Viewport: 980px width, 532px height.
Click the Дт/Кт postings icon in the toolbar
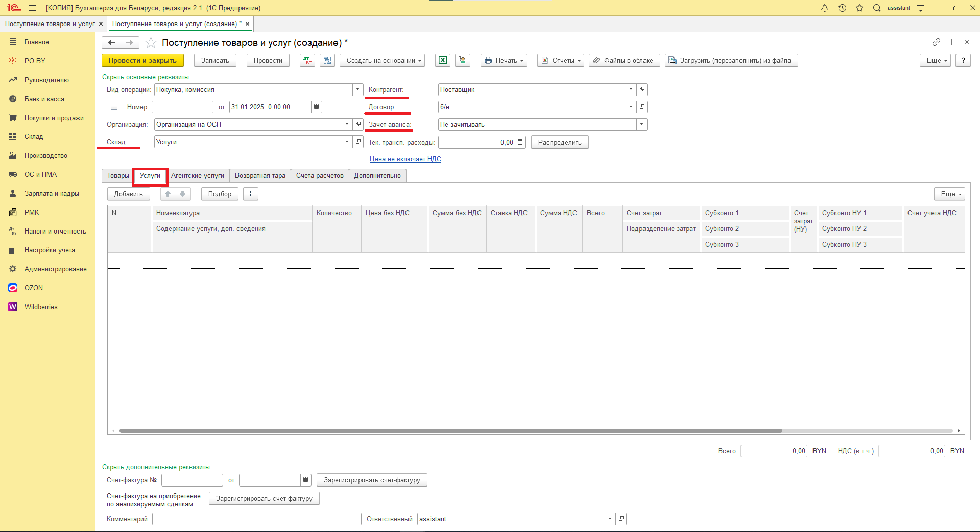click(307, 60)
